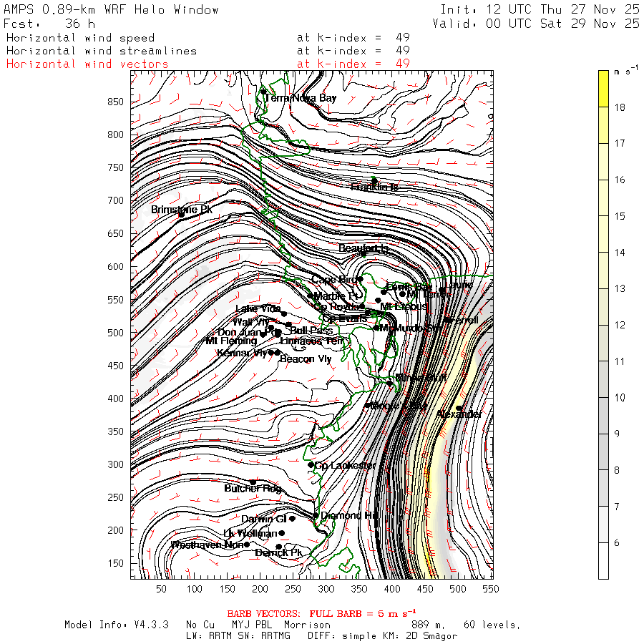Click the 'Butcher Rdg' station label
644x644 pixels.
click(x=253, y=488)
